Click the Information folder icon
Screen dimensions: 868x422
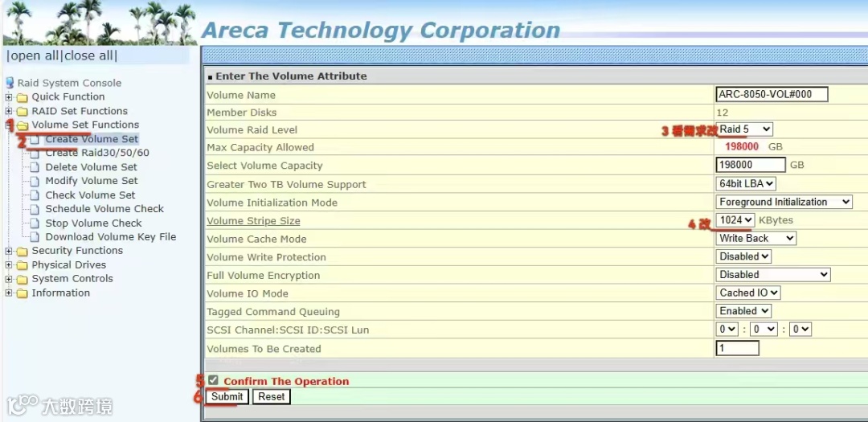(x=23, y=293)
